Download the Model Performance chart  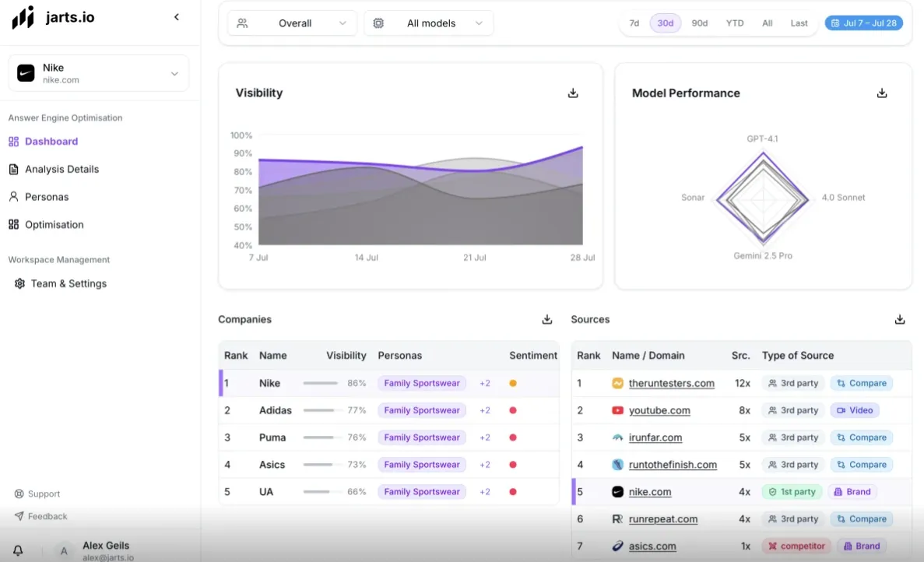pyautogui.click(x=882, y=93)
